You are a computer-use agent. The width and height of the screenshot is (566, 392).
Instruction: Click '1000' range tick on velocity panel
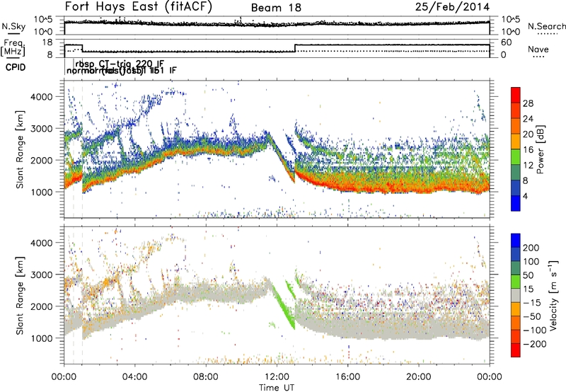click(x=42, y=338)
